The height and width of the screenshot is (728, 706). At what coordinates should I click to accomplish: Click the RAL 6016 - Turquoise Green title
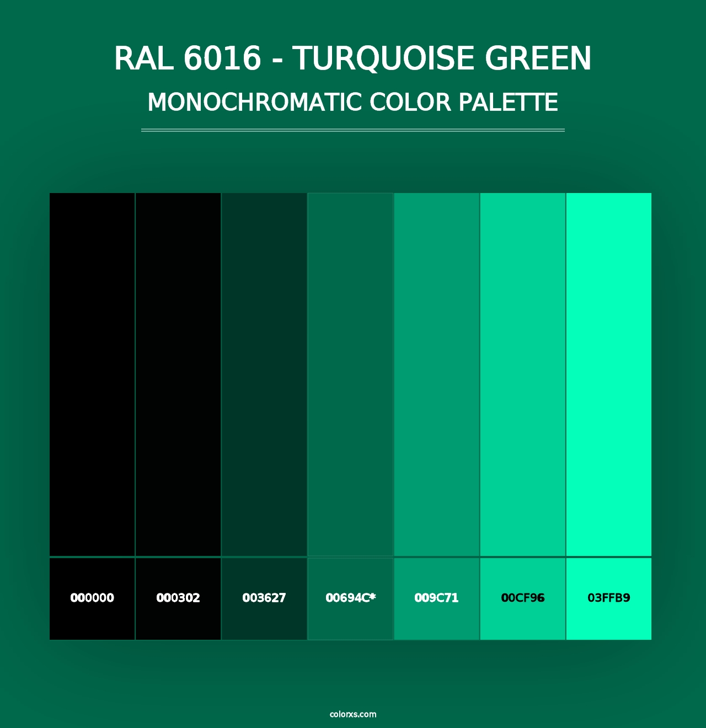[x=353, y=58]
